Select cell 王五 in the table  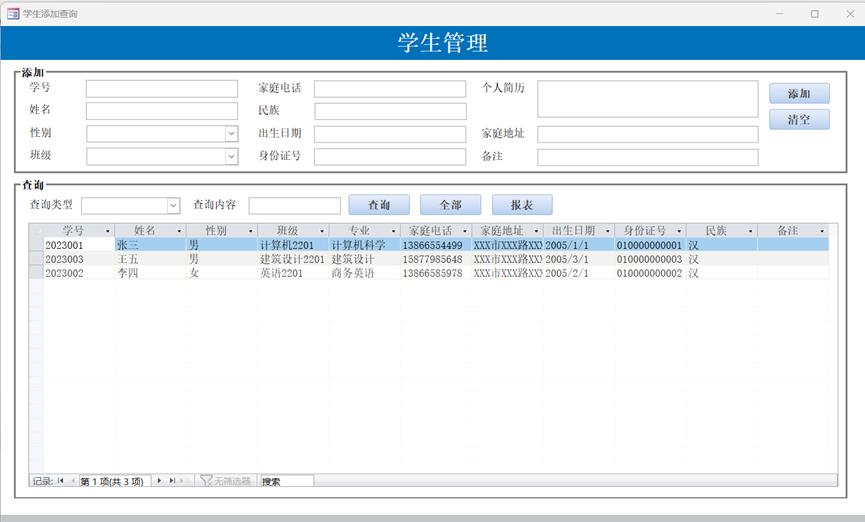pyautogui.click(x=151, y=259)
